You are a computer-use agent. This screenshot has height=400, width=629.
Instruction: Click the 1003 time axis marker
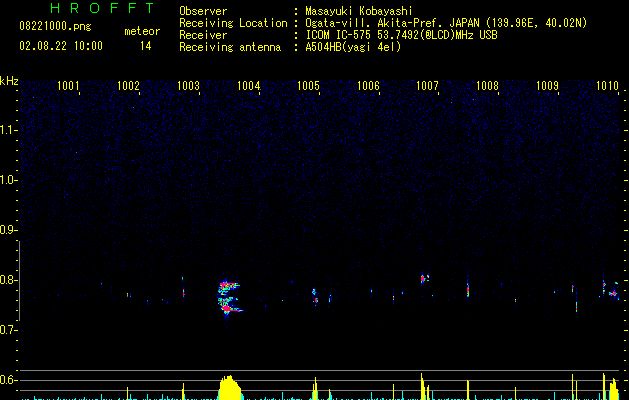point(189,86)
